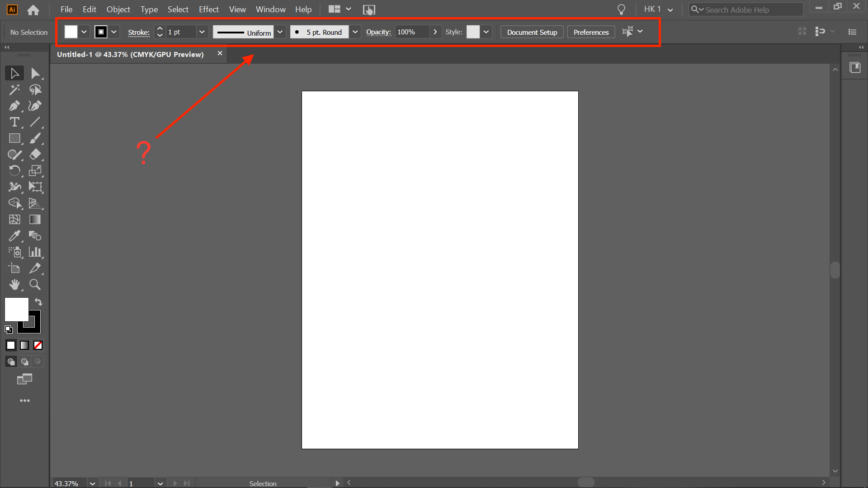Select the Hand tool
Viewport: 868px width, 488px height.
pos(15,285)
